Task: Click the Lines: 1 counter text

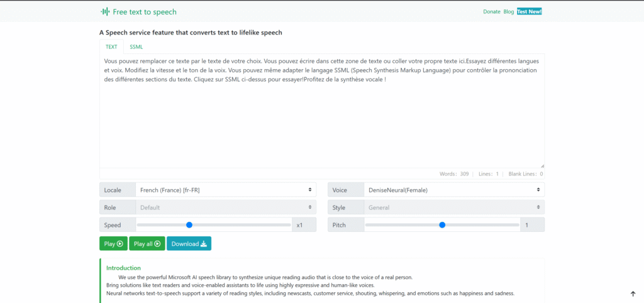Action: [x=488, y=174]
